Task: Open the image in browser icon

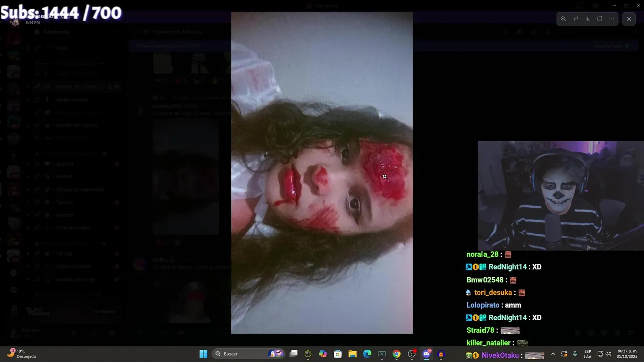Action: click(x=600, y=19)
